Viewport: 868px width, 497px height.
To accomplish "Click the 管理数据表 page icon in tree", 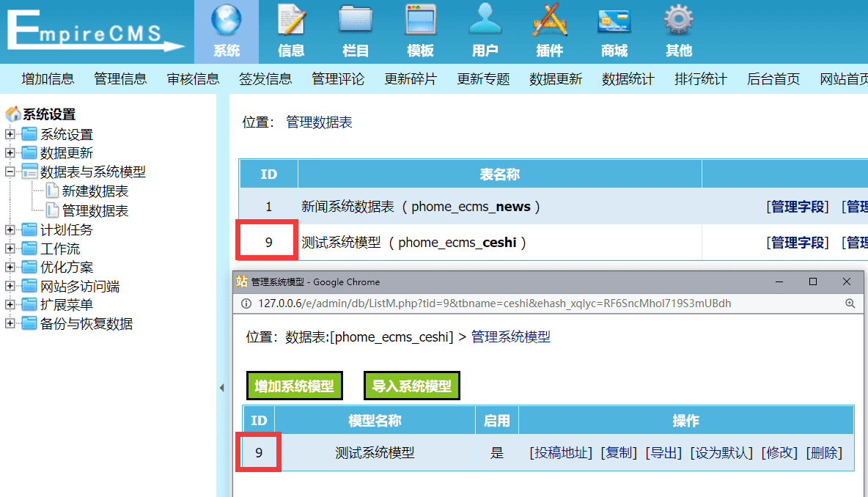I will [x=52, y=210].
